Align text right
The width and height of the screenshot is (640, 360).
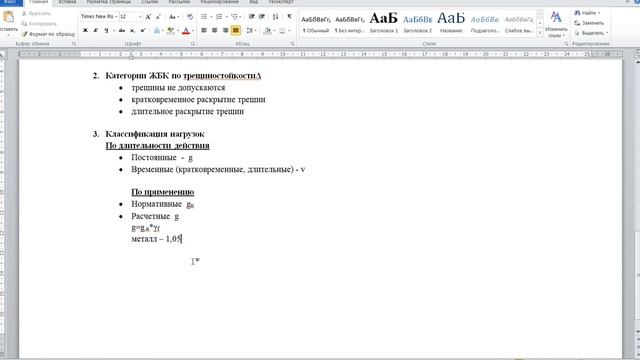225,30
